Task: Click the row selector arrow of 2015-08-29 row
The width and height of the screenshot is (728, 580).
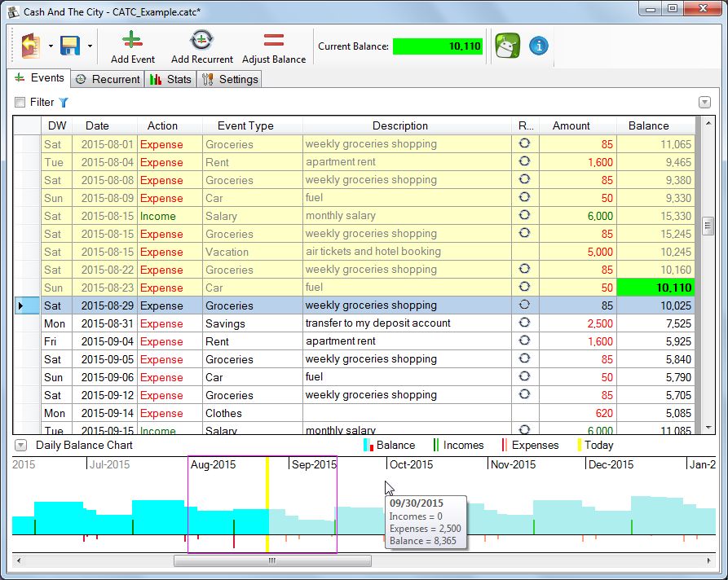Action: pyautogui.click(x=27, y=305)
